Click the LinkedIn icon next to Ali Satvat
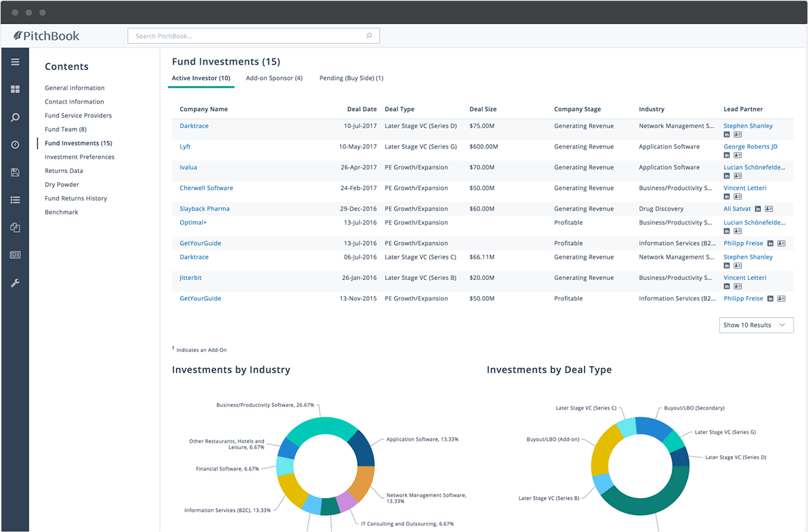The height and width of the screenshot is (532, 808). [x=758, y=209]
